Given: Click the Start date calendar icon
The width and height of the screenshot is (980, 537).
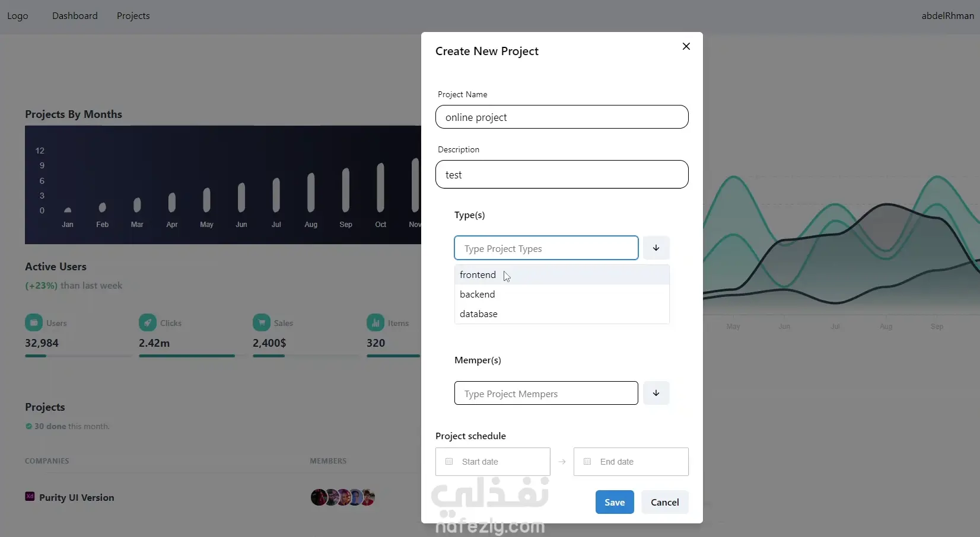Looking at the screenshot, I should (x=449, y=462).
